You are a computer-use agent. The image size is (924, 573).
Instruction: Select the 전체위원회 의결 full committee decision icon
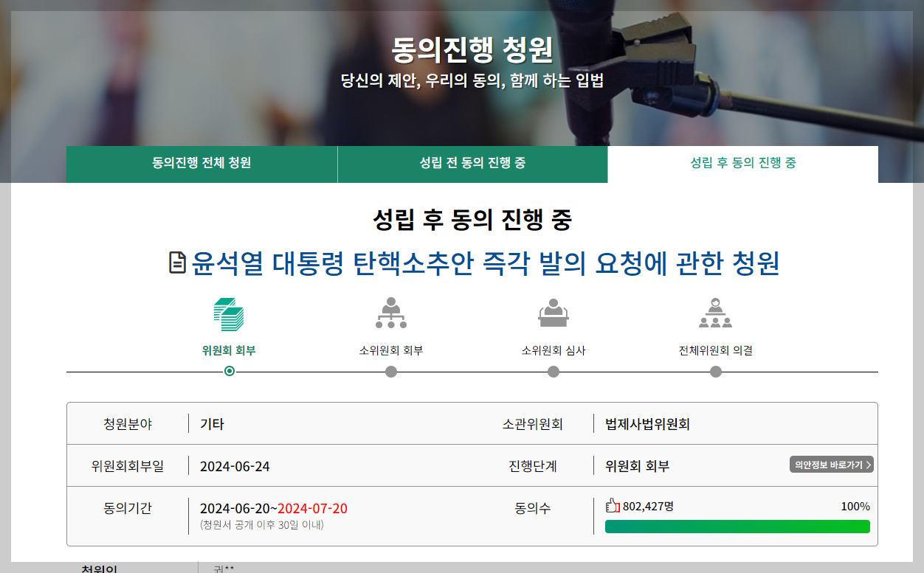tap(714, 313)
